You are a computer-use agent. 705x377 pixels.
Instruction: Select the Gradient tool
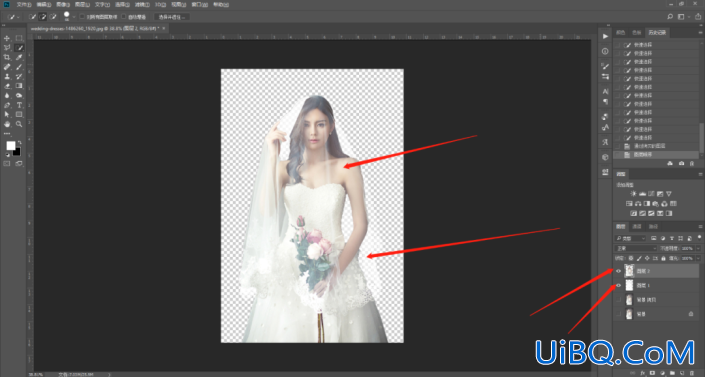[x=19, y=86]
